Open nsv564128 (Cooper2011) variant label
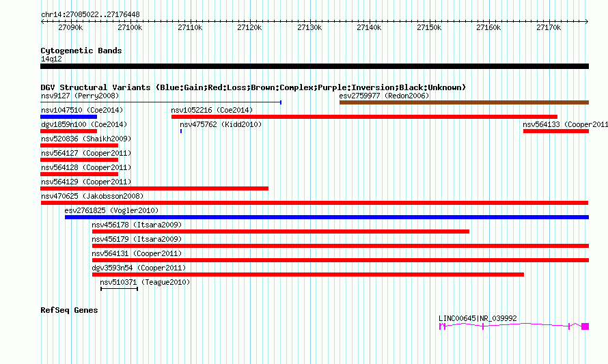Viewport: 608px width, 364px height. pyautogui.click(x=86, y=167)
